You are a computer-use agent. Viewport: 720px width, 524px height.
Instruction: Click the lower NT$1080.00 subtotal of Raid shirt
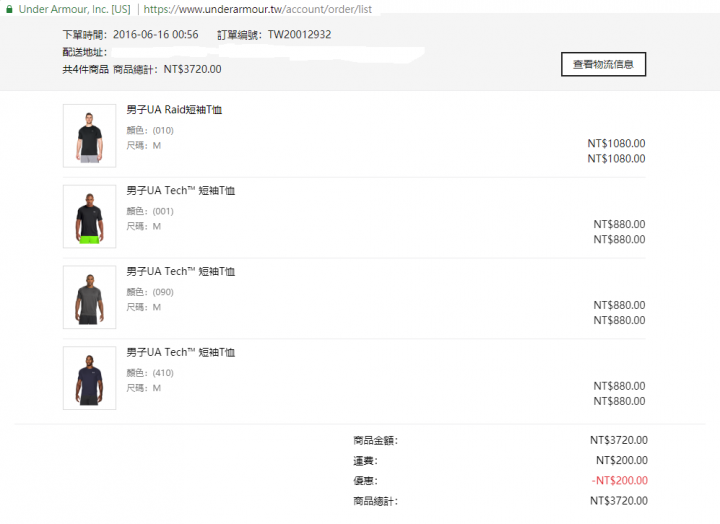click(616, 159)
